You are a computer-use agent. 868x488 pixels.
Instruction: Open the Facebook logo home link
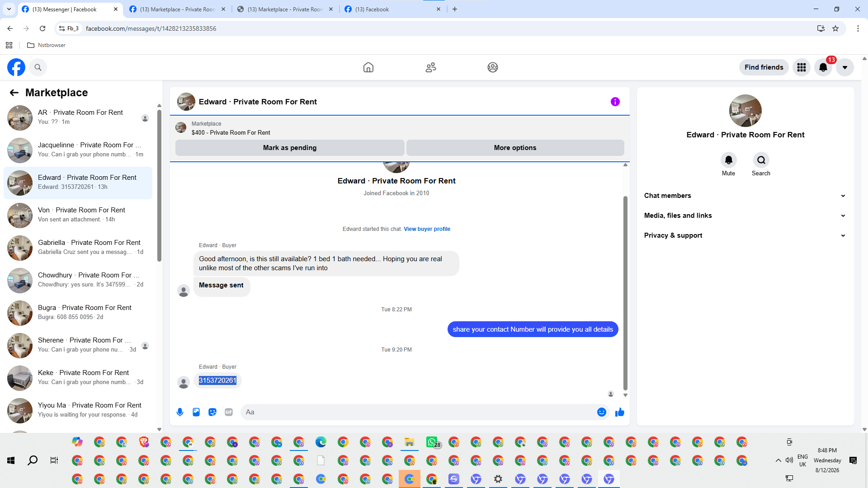(x=16, y=67)
